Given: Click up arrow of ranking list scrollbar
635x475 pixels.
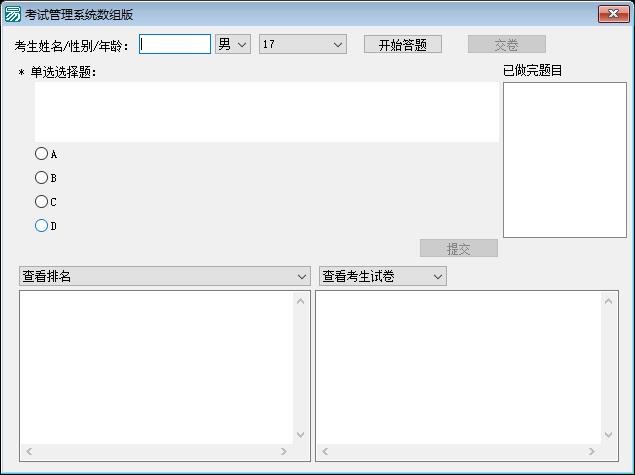Looking at the screenshot, I should point(300,301).
